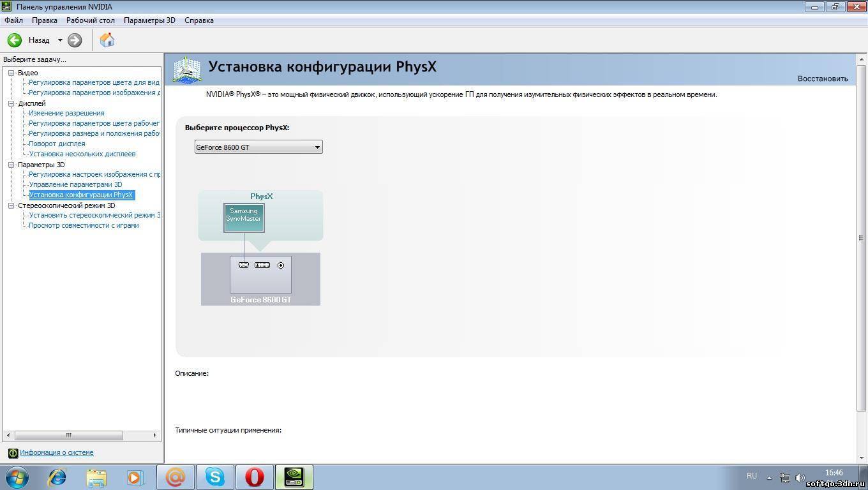
Task: Open Регулировка настроек изображения с просмотром
Action: 94,174
